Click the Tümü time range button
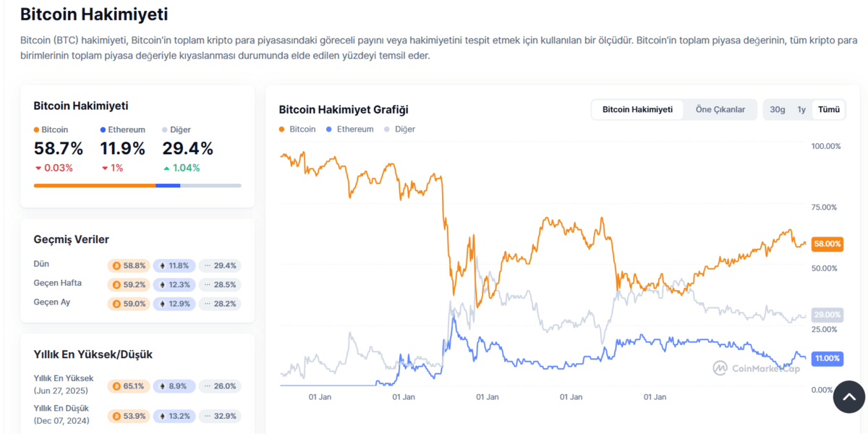868x434 pixels. [x=829, y=109]
